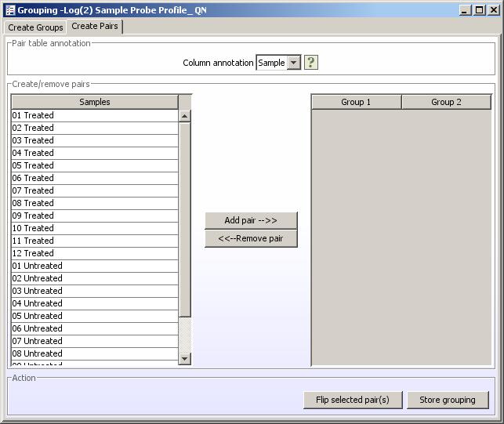Minimize the Grouping window
Screen dimensions: 504x424
465,10
